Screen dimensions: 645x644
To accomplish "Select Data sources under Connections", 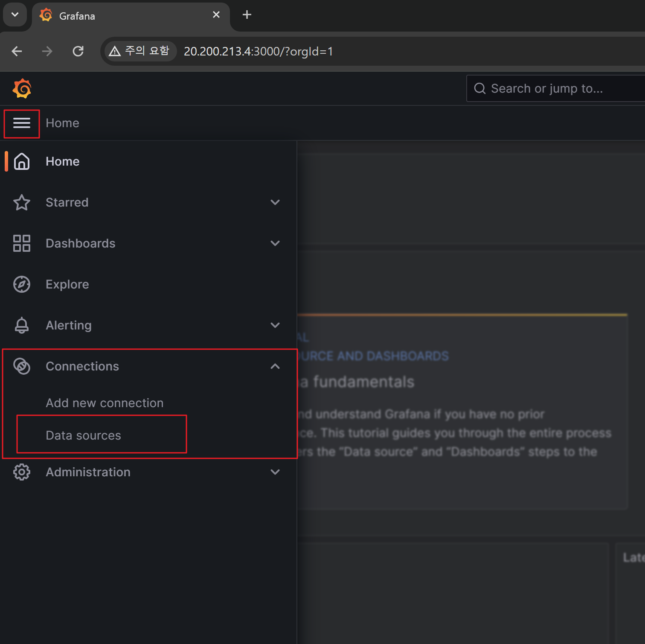I will pyautogui.click(x=83, y=435).
